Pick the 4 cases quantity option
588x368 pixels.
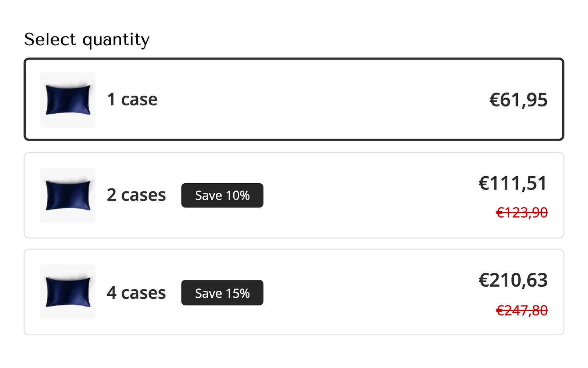pyautogui.click(x=294, y=292)
